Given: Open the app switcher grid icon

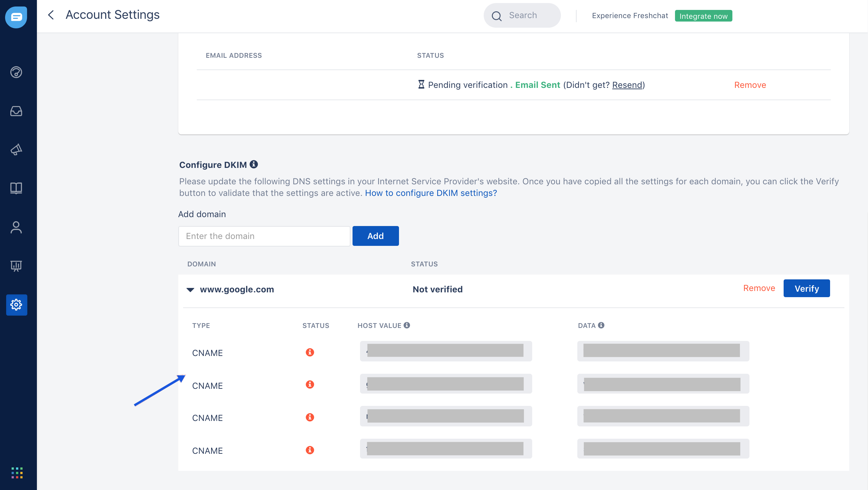Looking at the screenshot, I should pos(17,473).
